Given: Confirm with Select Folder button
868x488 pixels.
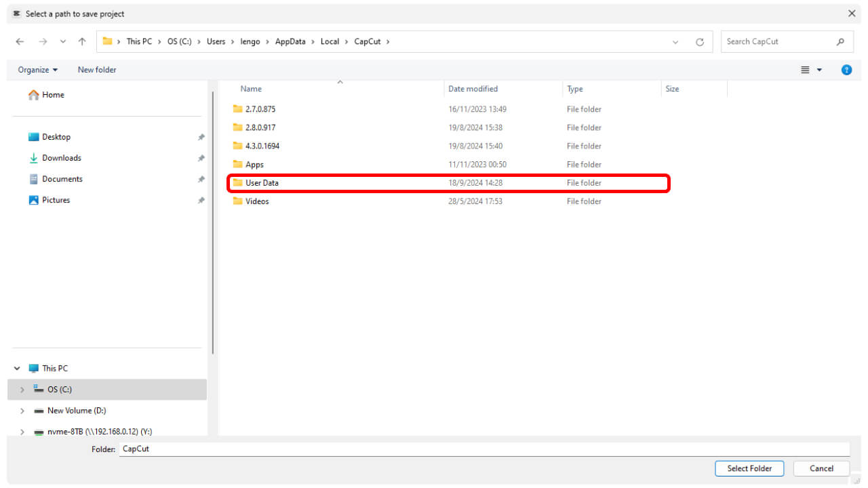Looking at the screenshot, I should pyautogui.click(x=749, y=468).
